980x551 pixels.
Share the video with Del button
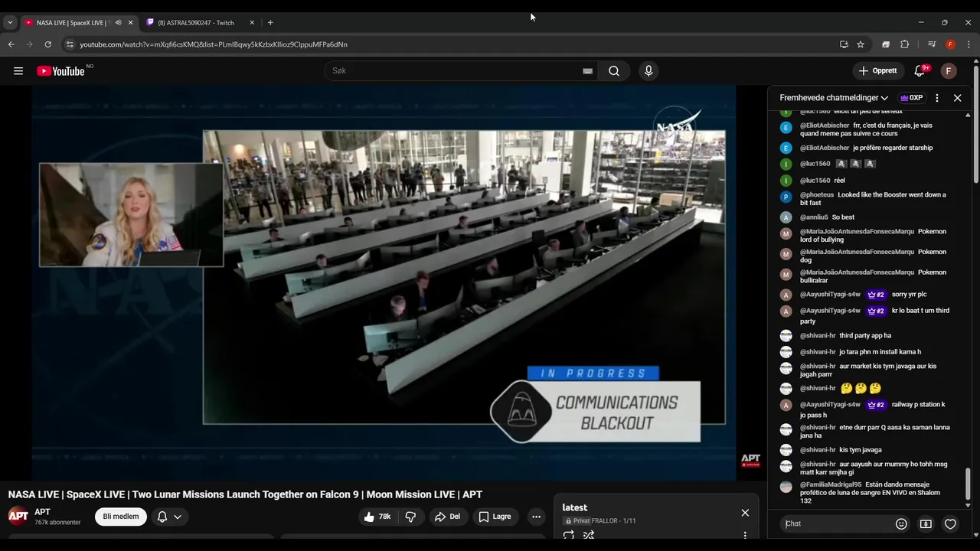click(448, 517)
